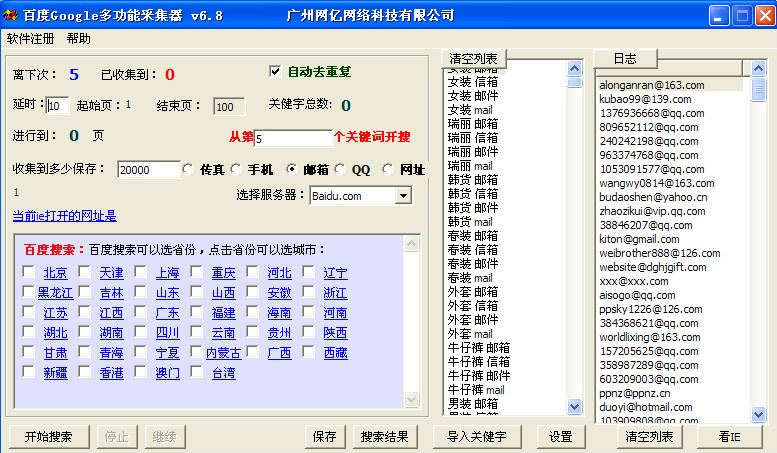Viewport: 777px width, 453px height.
Task: Open the 香港 link
Action: click(x=111, y=373)
